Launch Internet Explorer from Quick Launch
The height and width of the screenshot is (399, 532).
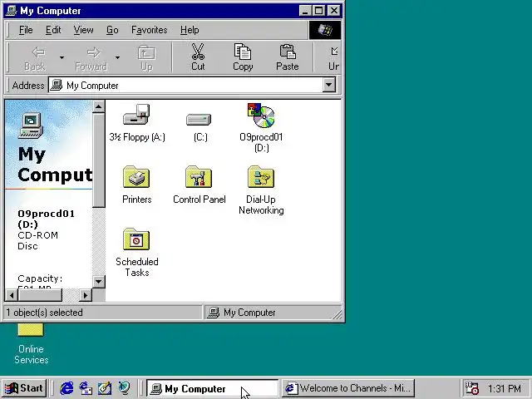(66, 388)
